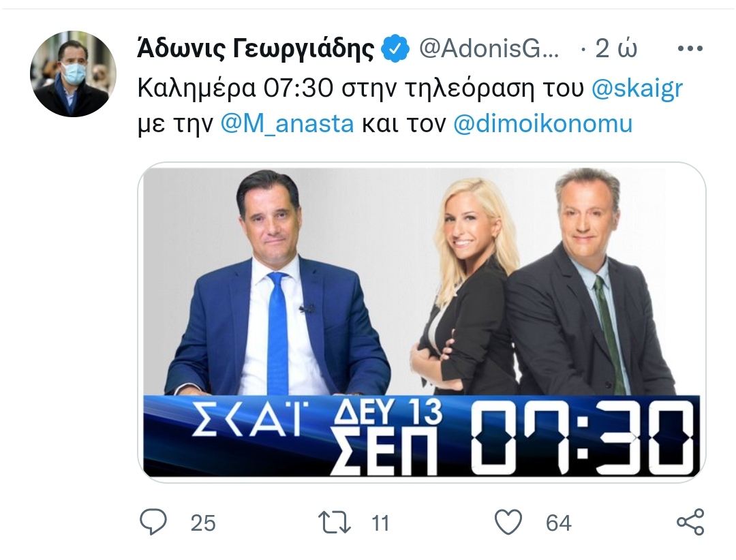The width and height of the screenshot is (736, 560).
Task: Click the ΣΚΑΪ logo in the banner
Action: (x=247, y=419)
